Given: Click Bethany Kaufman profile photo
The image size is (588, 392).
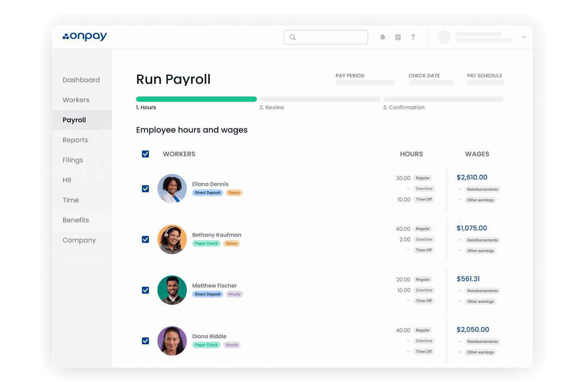Looking at the screenshot, I should click(172, 239).
